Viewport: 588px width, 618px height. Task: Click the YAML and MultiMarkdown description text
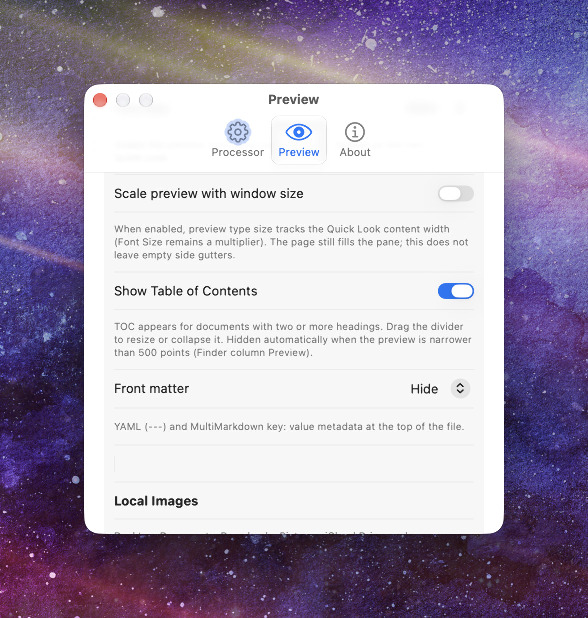click(289, 426)
